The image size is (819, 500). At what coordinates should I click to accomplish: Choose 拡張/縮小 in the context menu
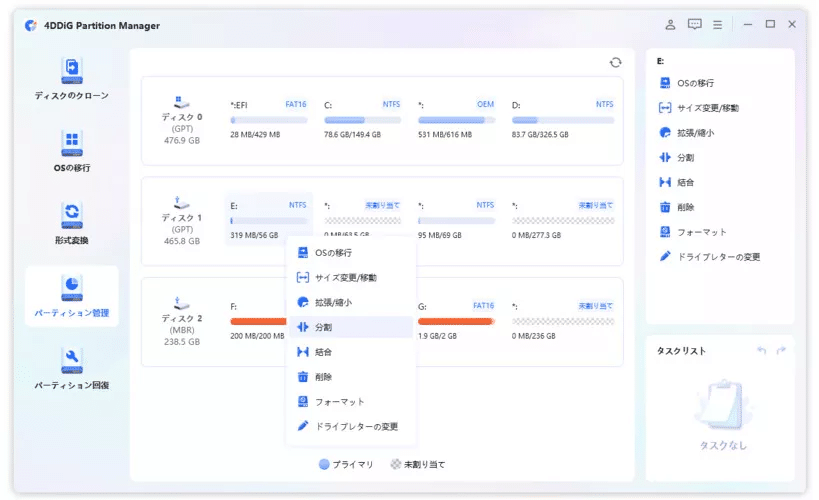click(351, 303)
